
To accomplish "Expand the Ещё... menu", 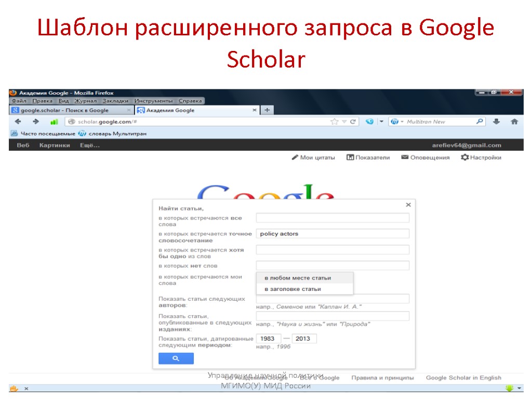I will pos(90,145).
